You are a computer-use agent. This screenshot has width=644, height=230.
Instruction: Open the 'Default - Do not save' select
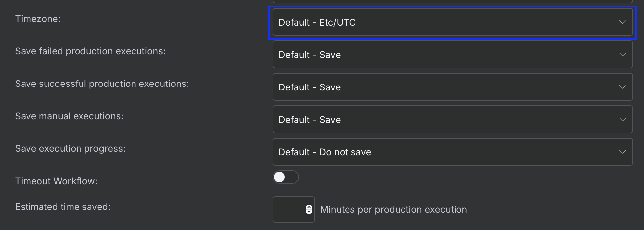[x=453, y=152]
